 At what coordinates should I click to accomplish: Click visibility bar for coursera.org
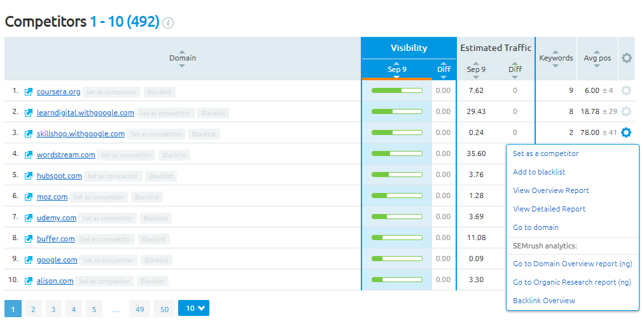coord(396,90)
